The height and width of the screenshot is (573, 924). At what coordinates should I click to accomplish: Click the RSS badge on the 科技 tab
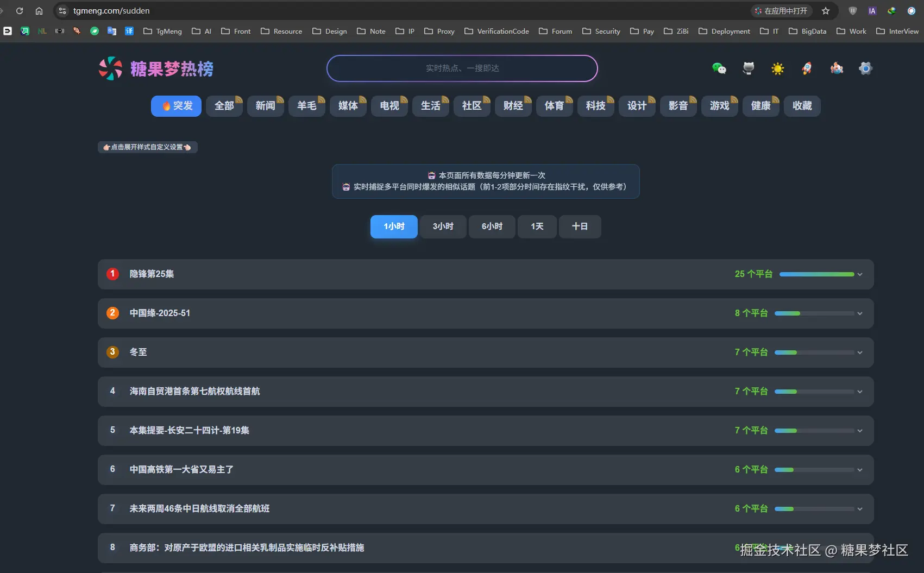(x=611, y=99)
